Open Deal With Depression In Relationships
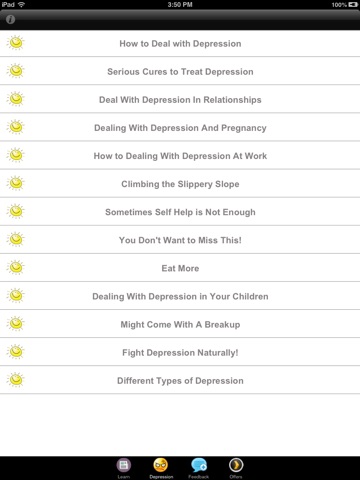 click(180, 99)
